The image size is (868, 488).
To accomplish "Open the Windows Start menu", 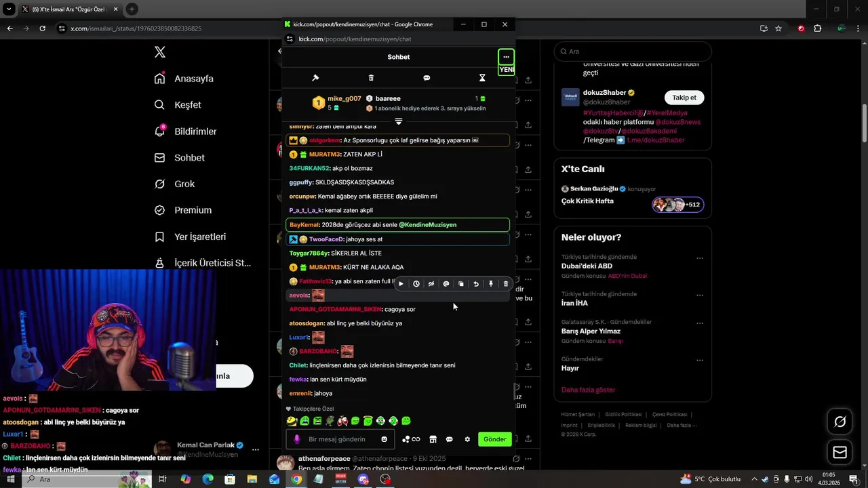I will (9, 479).
